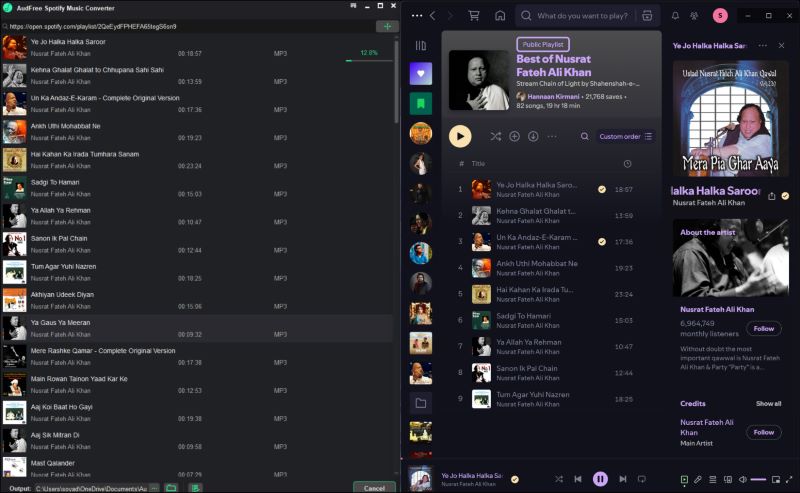
Task: Open the Friend Activity icon
Action: coord(694,16)
